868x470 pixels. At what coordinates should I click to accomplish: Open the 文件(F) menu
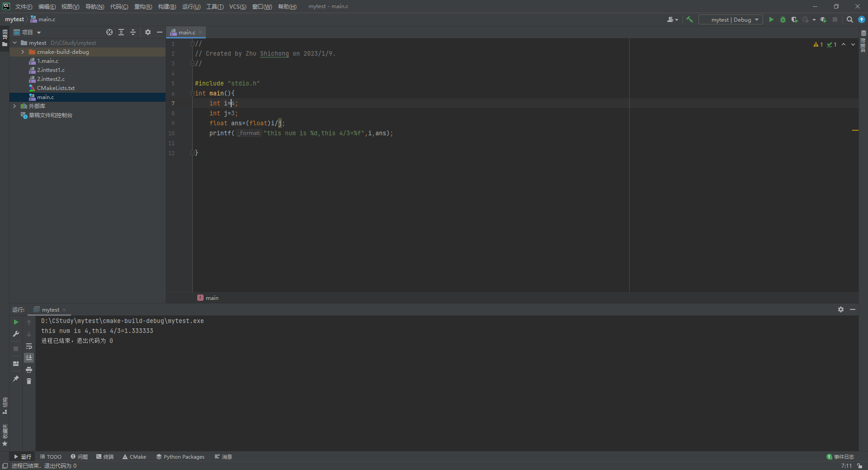24,6
